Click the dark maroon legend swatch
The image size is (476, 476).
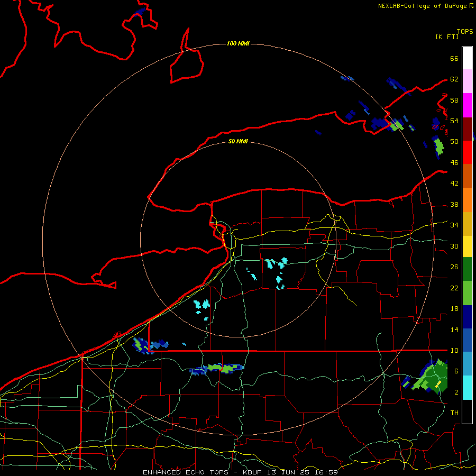point(467,129)
